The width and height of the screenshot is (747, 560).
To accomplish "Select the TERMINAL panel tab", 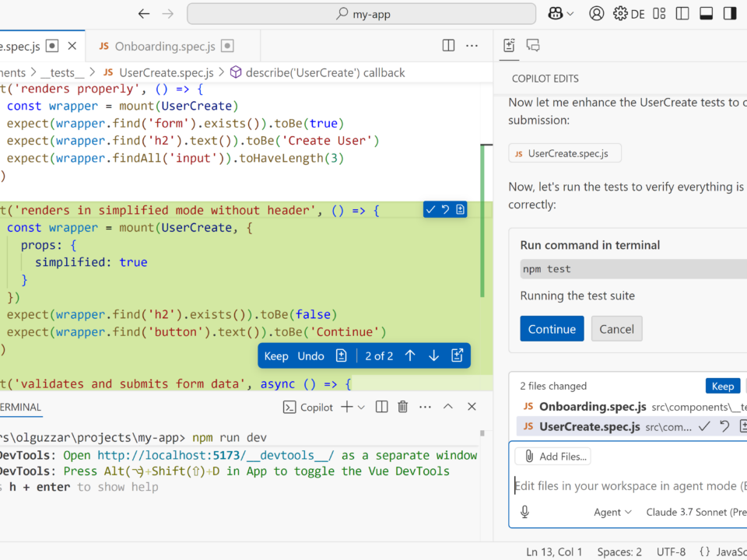I will [x=20, y=407].
